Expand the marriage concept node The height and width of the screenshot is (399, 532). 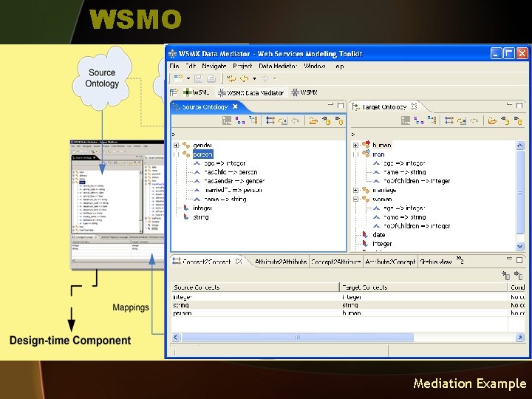point(355,190)
